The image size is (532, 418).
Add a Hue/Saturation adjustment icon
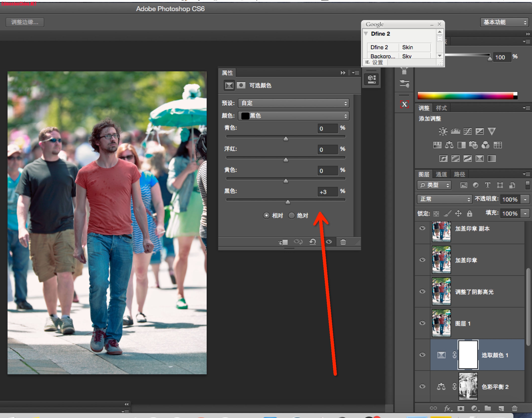tap(437, 145)
